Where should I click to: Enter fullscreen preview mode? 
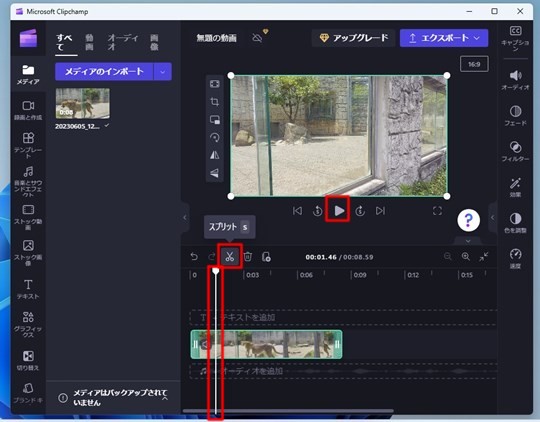437,210
